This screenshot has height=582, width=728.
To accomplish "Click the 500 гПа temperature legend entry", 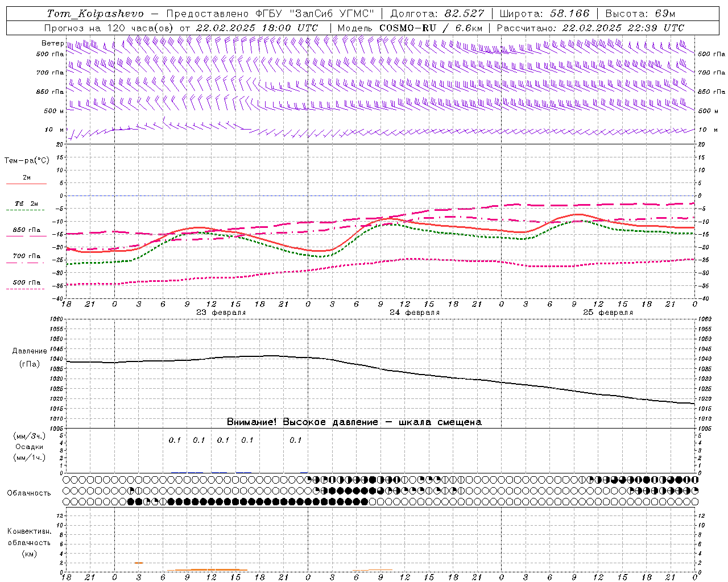I will pyautogui.click(x=26, y=282).
